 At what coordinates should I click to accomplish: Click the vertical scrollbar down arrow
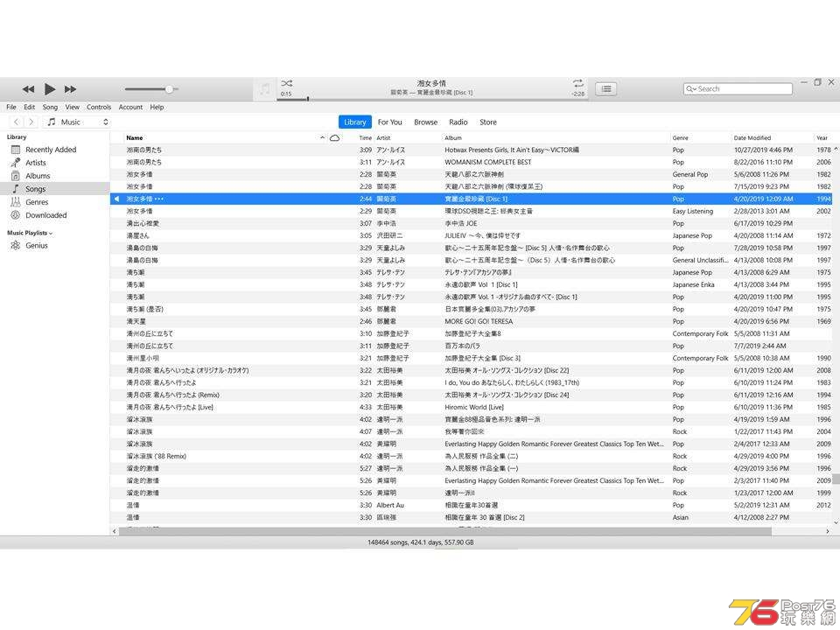pyautogui.click(x=836, y=523)
